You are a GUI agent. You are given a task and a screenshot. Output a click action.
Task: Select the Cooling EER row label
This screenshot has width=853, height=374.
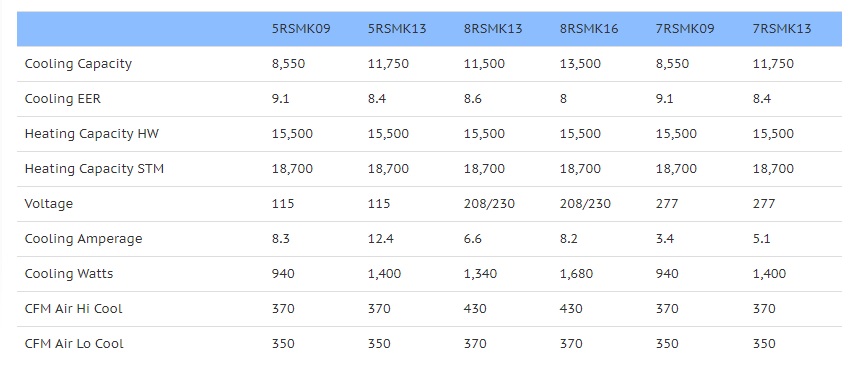[63, 99]
